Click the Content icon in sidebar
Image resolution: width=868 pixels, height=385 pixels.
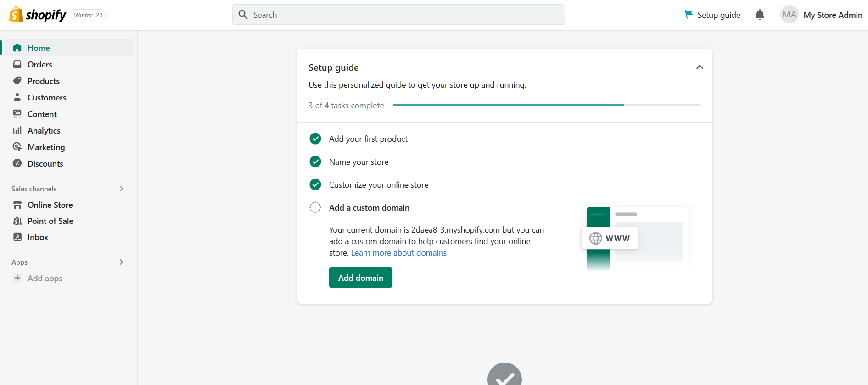(17, 114)
